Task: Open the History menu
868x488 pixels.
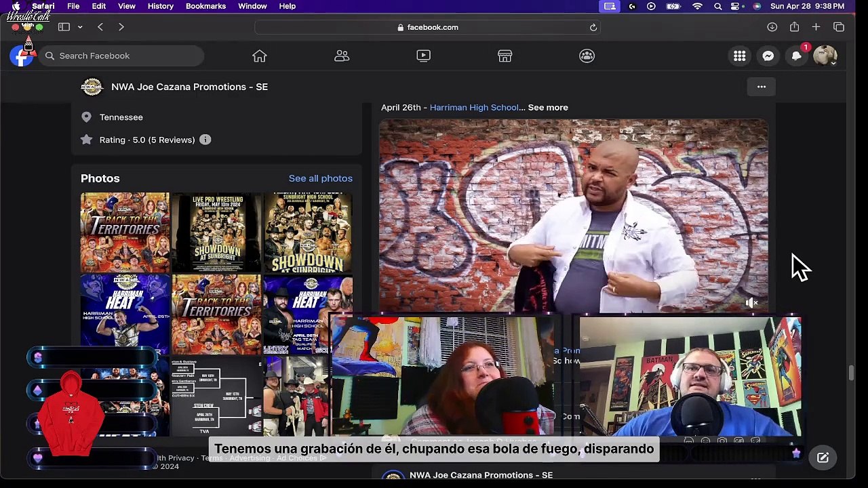Action: [161, 6]
